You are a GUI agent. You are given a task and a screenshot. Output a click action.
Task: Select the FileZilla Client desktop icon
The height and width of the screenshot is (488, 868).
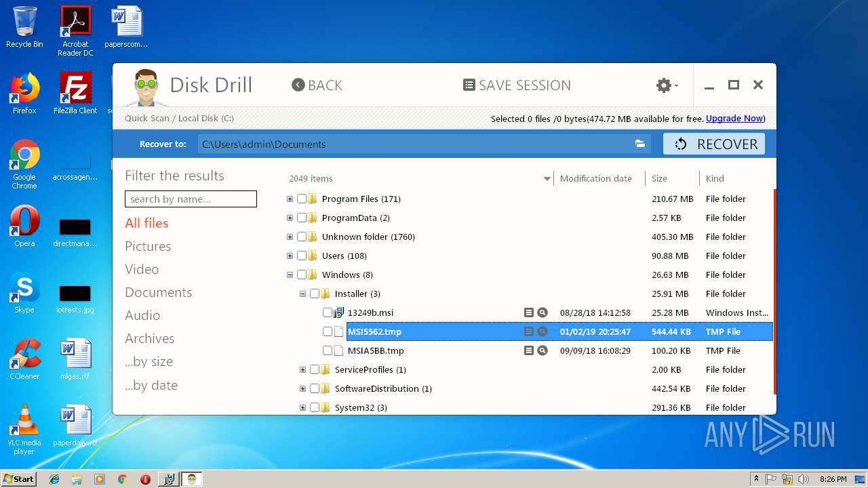pos(75,93)
